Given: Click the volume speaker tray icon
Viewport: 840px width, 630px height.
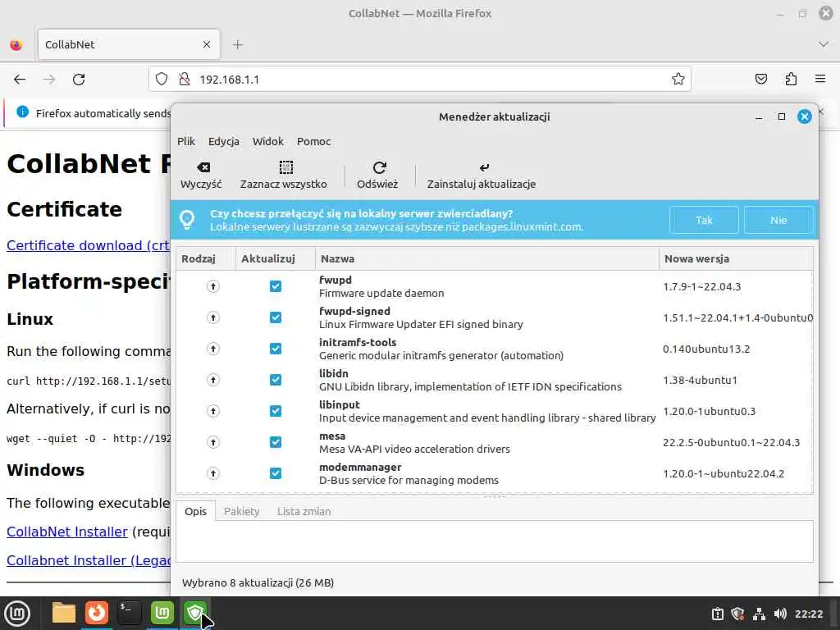Looking at the screenshot, I should coord(780,614).
